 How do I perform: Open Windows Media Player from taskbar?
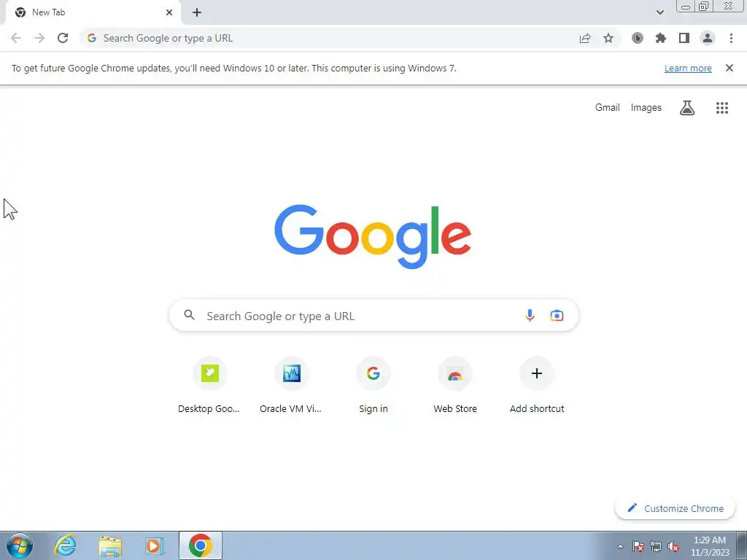[155, 545]
